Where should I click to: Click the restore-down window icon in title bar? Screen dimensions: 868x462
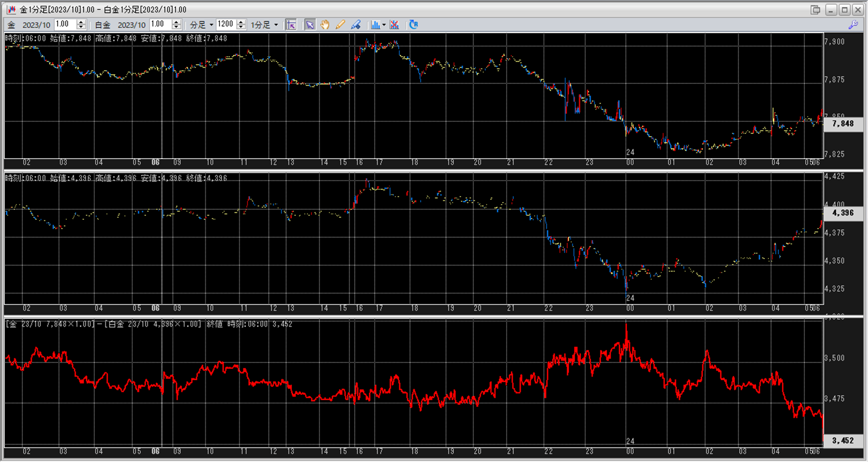click(x=815, y=10)
